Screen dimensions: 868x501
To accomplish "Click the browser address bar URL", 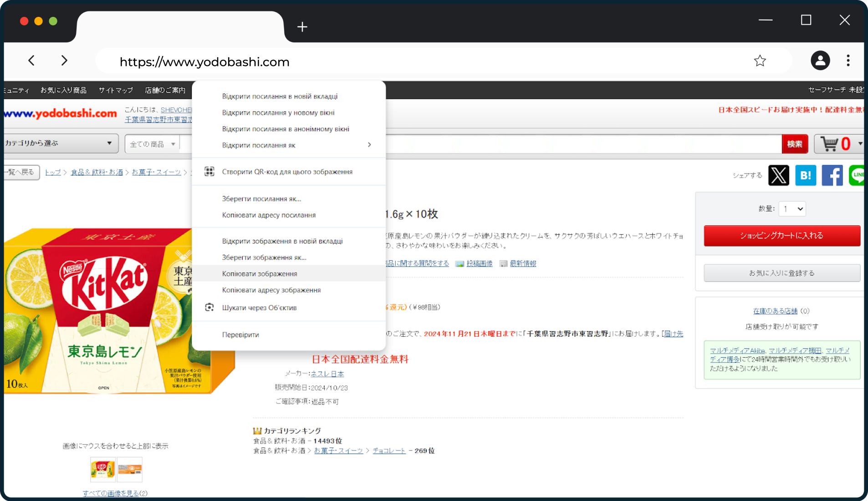I will pyautogui.click(x=204, y=61).
